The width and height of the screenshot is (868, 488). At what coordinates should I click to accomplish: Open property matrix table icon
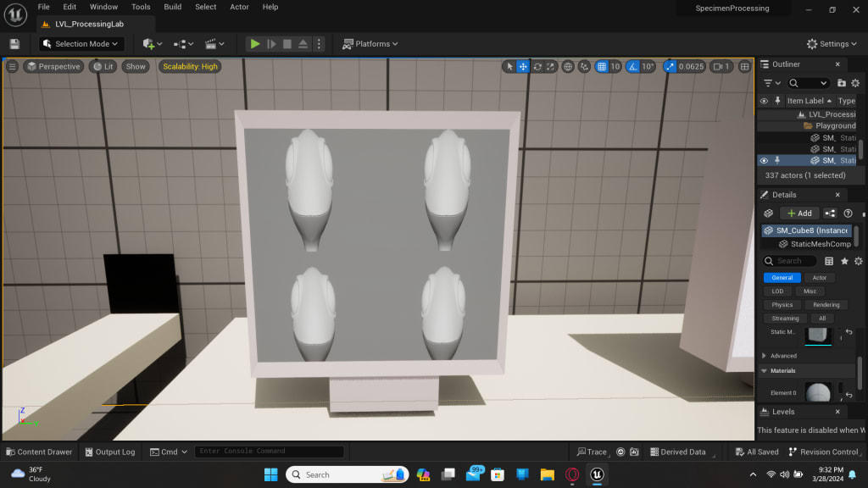pyautogui.click(x=829, y=261)
